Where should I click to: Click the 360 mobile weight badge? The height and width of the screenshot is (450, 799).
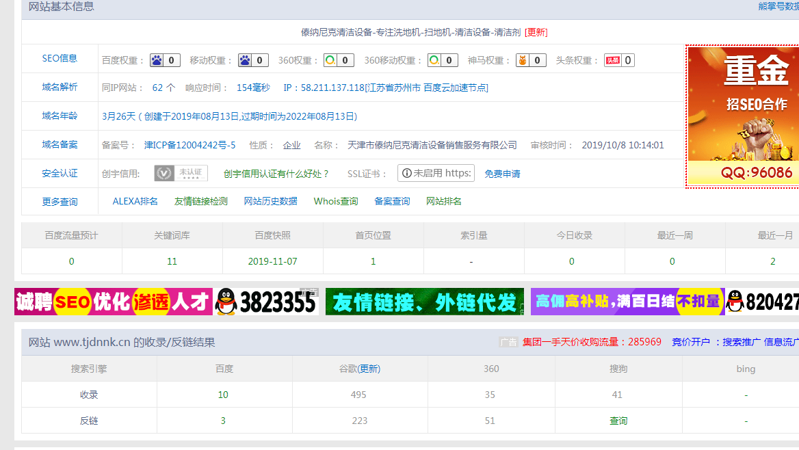pos(442,60)
